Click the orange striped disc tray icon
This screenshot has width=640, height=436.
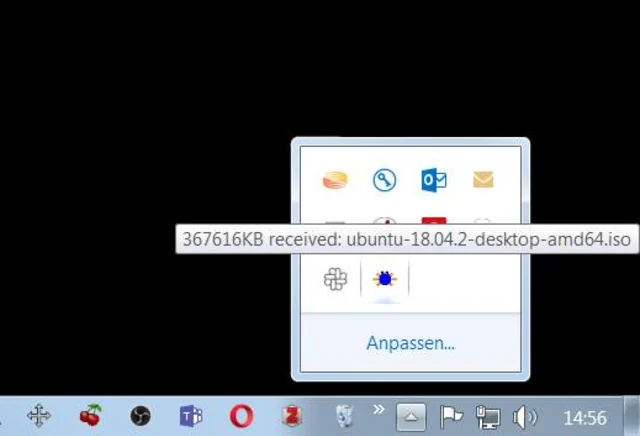335,180
